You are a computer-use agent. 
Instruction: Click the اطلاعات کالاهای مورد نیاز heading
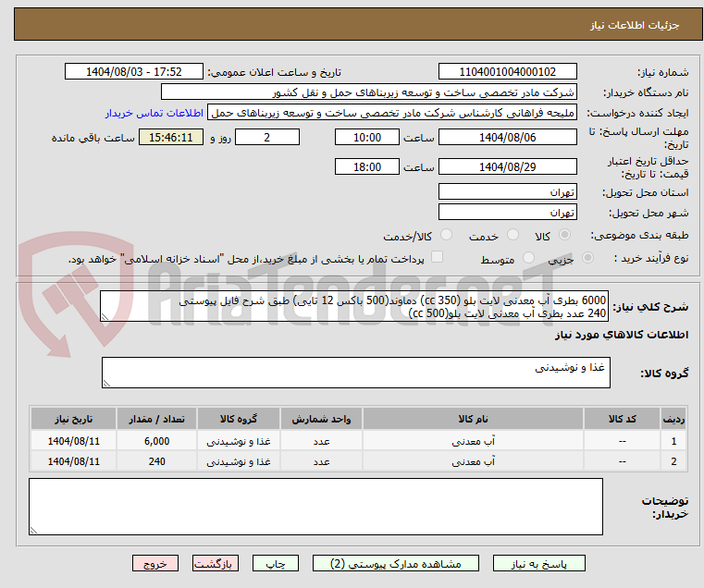pos(622,335)
